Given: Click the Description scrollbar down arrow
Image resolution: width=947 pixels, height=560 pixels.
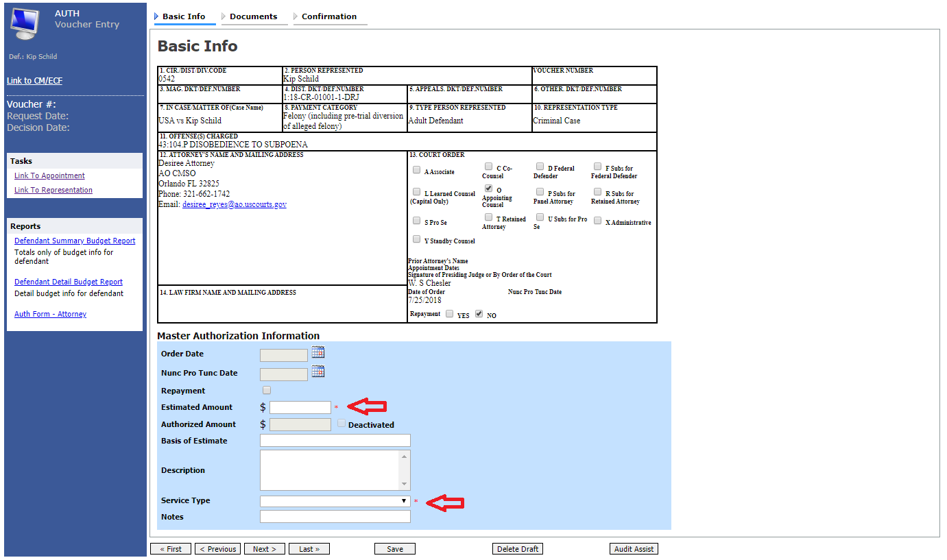Looking at the screenshot, I should 405,483.
